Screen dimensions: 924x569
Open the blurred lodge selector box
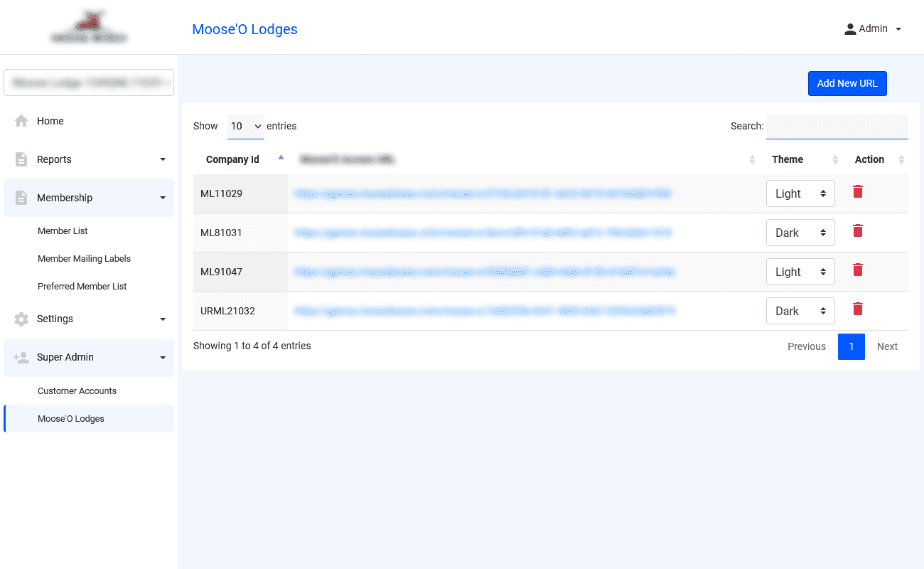(89, 83)
